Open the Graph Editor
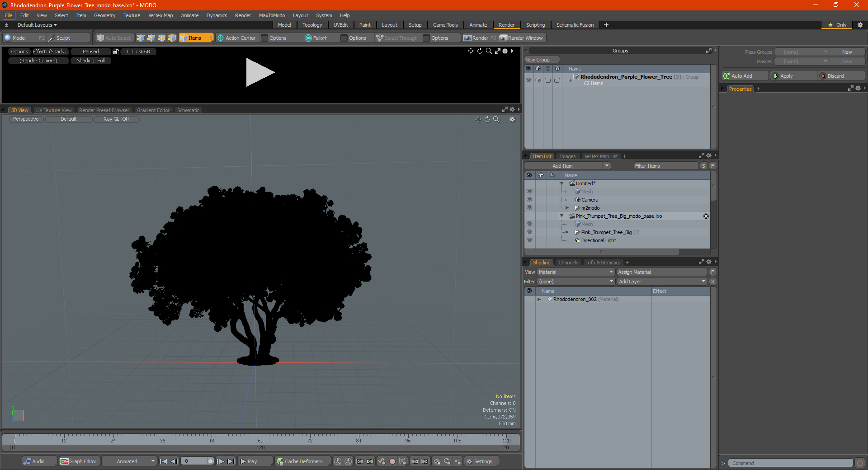Viewport: 868px width, 470px height. 79,461
